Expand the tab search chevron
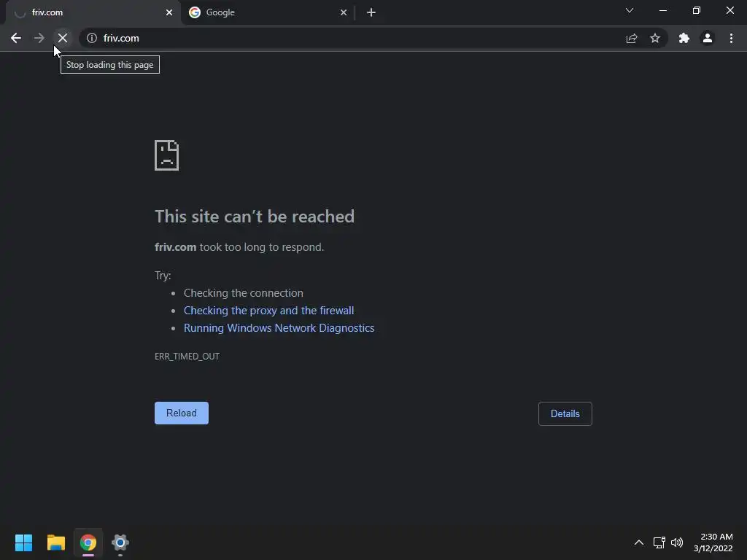This screenshot has width=747, height=560. click(630, 10)
